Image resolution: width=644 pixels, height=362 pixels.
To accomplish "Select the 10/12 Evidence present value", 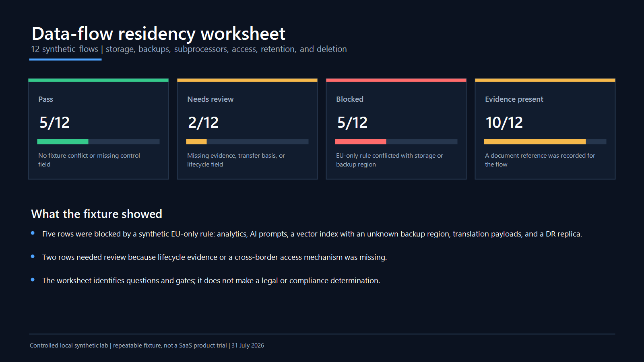I will (504, 123).
